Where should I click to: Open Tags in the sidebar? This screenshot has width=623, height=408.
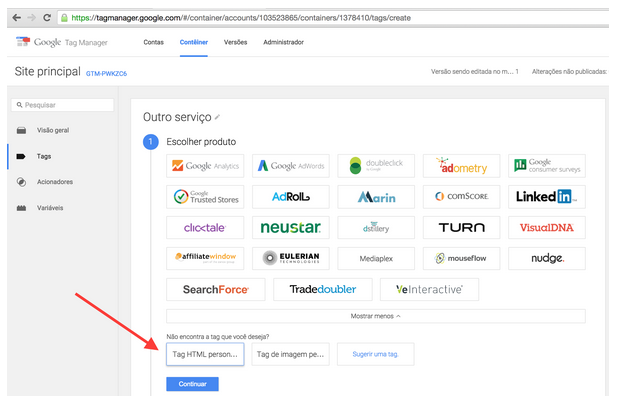pos(44,157)
